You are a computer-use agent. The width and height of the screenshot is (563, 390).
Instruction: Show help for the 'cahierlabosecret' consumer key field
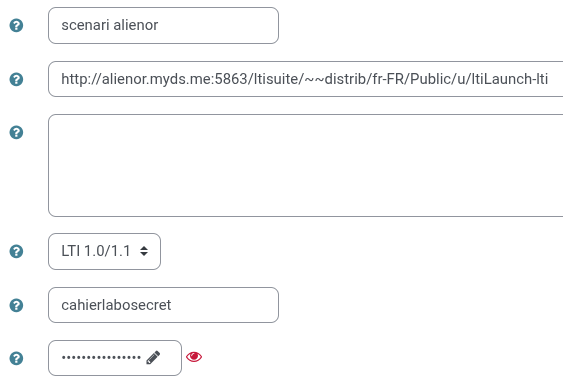click(x=16, y=306)
